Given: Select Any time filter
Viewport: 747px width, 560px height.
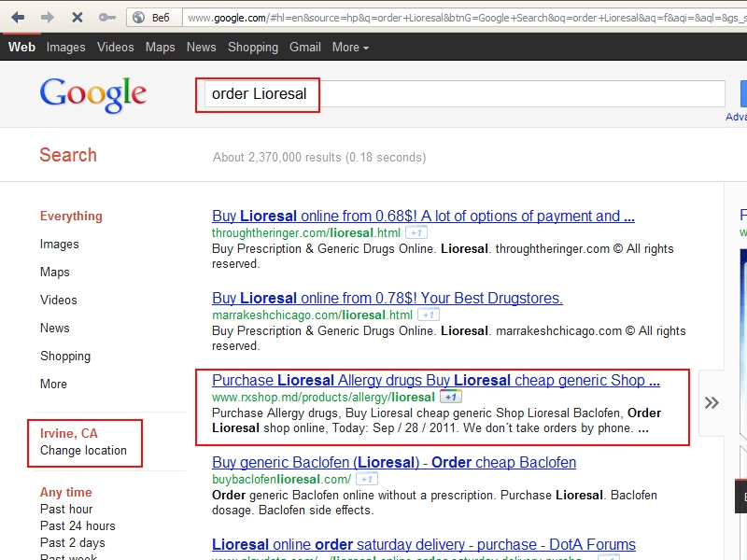Looking at the screenshot, I should coord(66,493).
